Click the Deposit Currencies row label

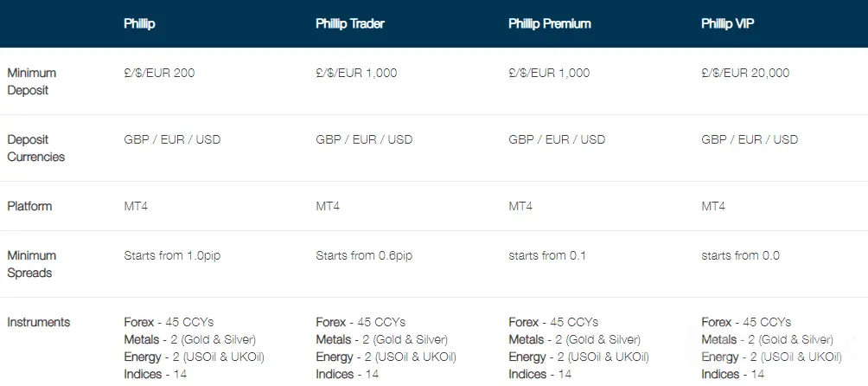tap(35, 148)
